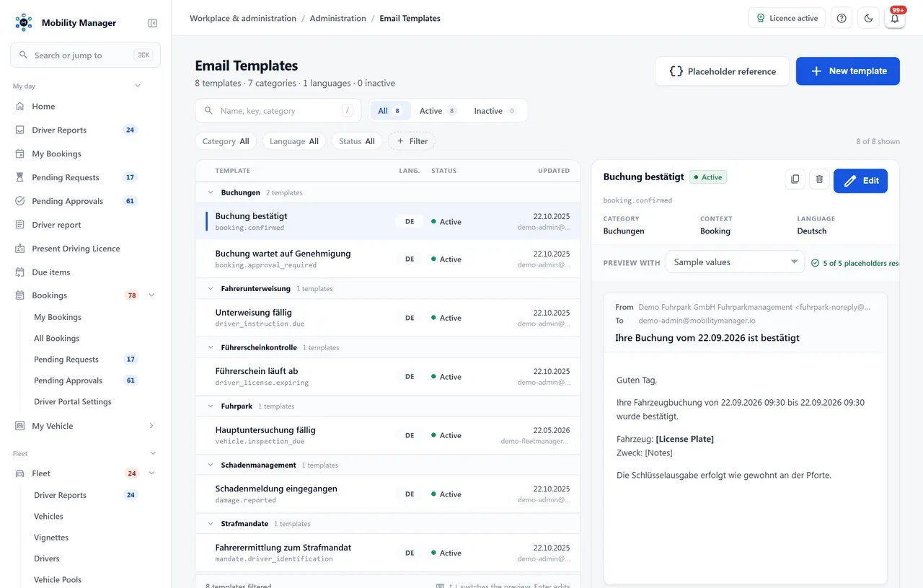Open Placeholder reference
Viewport: 923px width, 588px height.
[723, 71]
